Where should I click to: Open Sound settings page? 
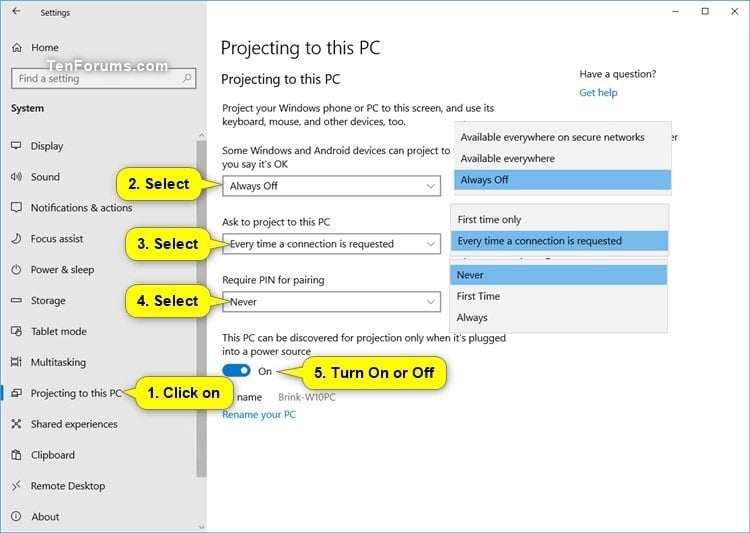pyautogui.click(x=45, y=177)
